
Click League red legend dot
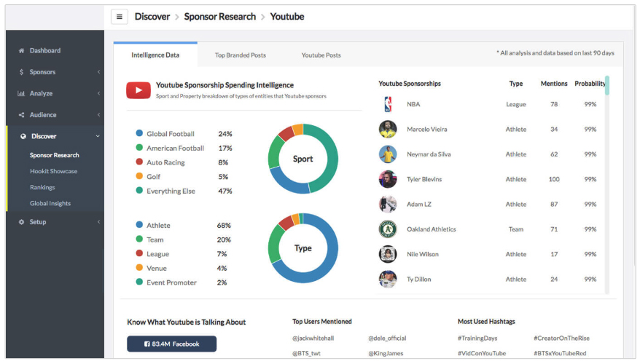(x=139, y=253)
